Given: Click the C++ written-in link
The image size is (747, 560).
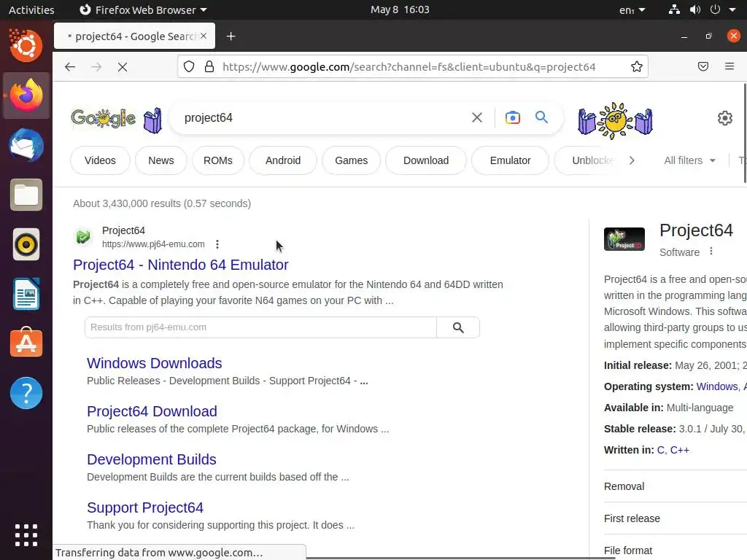Looking at the screenshot, I should (x=680, y=450).
